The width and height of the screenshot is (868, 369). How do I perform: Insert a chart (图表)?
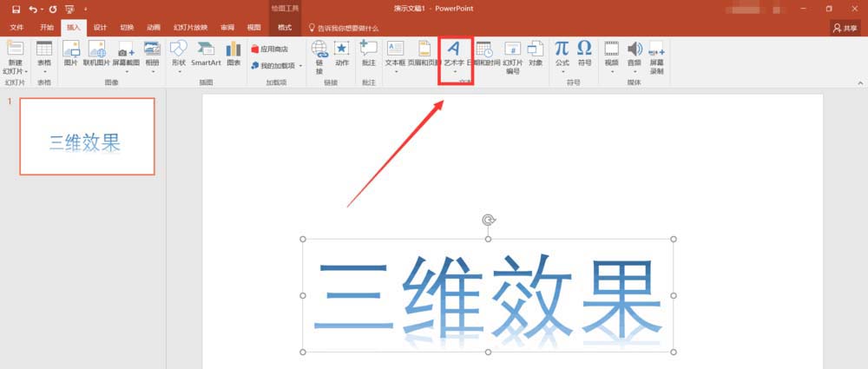click(x=233, y=54)
